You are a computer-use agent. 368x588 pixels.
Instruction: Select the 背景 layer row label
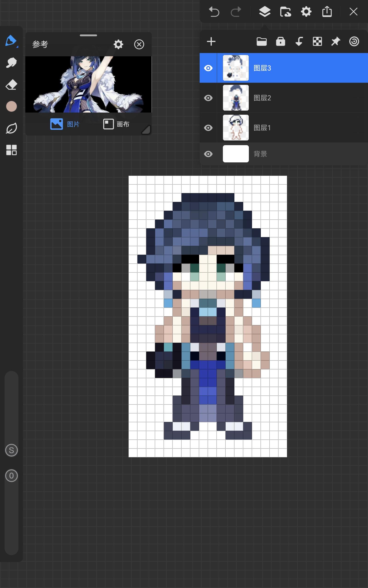tap(260, 154)
